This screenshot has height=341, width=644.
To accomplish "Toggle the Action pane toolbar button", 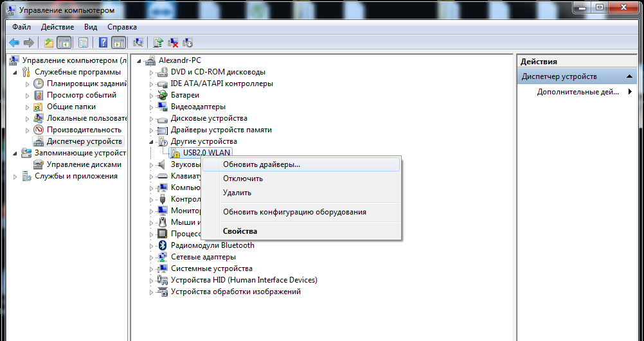I will (118, 43).
